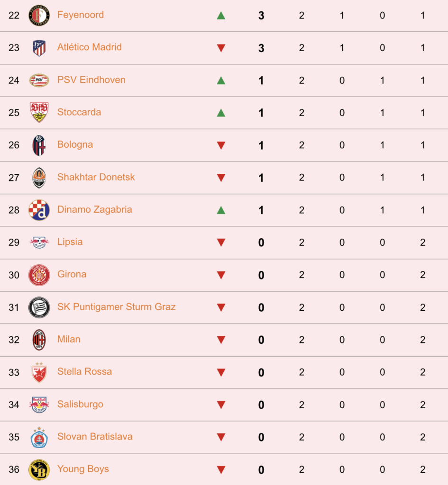Click the Feyenoord club crest
The height and width of the screenshot is (485, 448).
pyautogui.click(x=39, y=15)
